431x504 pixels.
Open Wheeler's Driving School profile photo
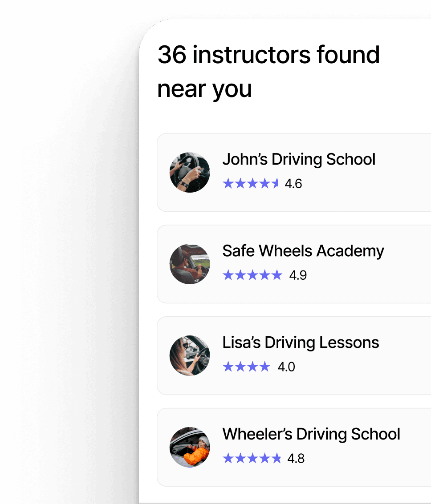[x=190, y=447]
